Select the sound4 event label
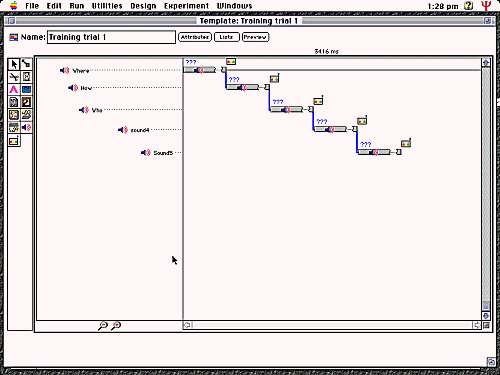This screenshot has height=375, width=500. click(x=140, y=130)
